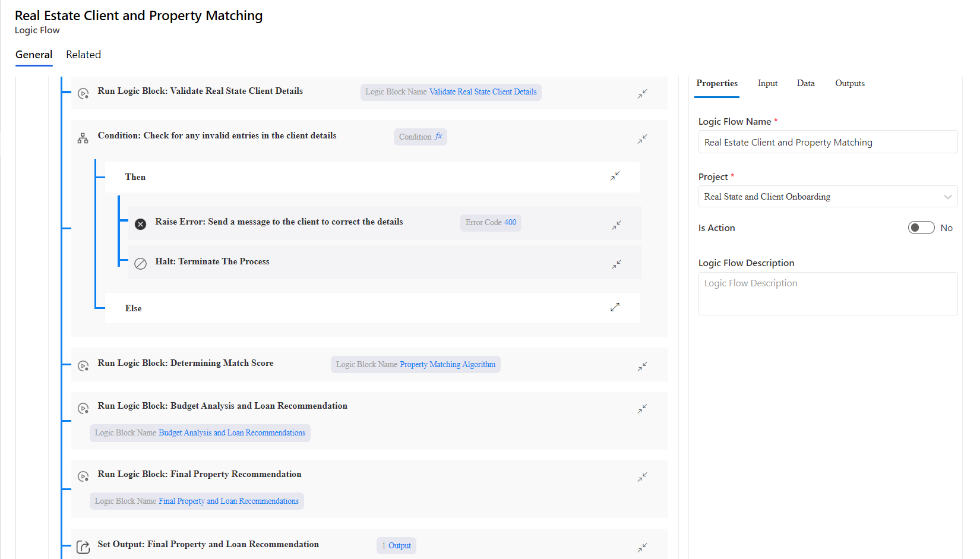This screenshot has width=980, height=559.
Task: Click the Run Logic Block icon beside Validate Real State Client Details
Action: [83, 93]
